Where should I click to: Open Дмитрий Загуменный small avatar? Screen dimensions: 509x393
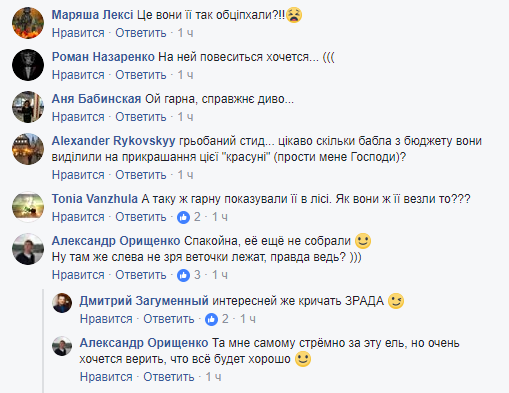coord(62,303)
